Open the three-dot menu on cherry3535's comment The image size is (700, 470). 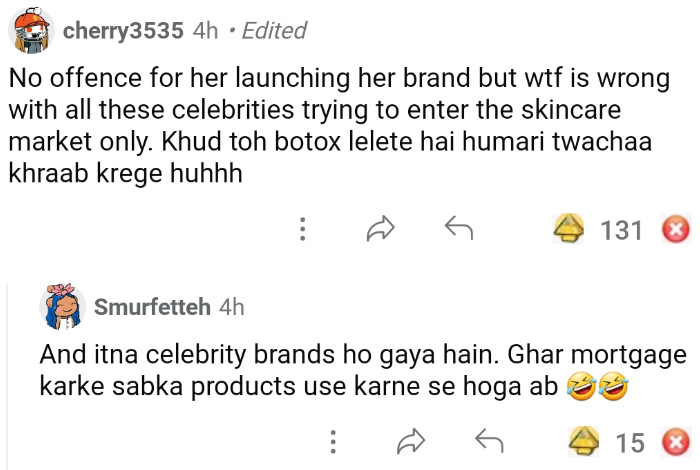click(302, 231)
